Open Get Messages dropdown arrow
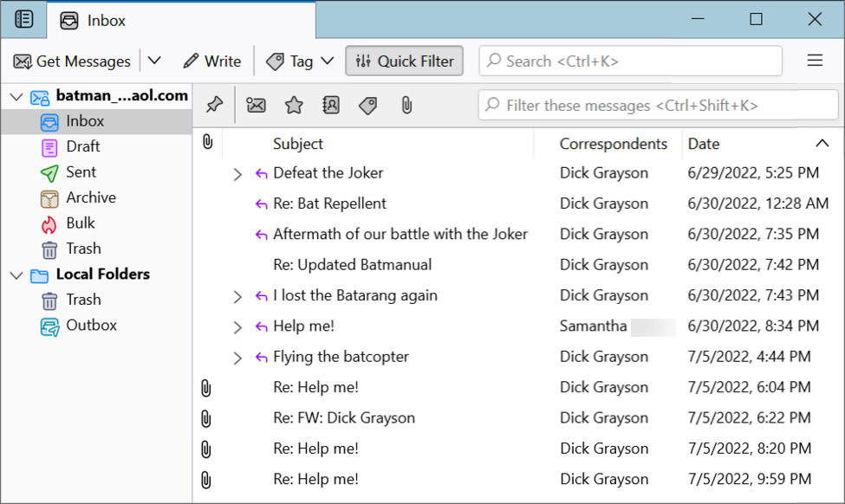The height and width of the screenshot is (504, 845). coord(154,61)
